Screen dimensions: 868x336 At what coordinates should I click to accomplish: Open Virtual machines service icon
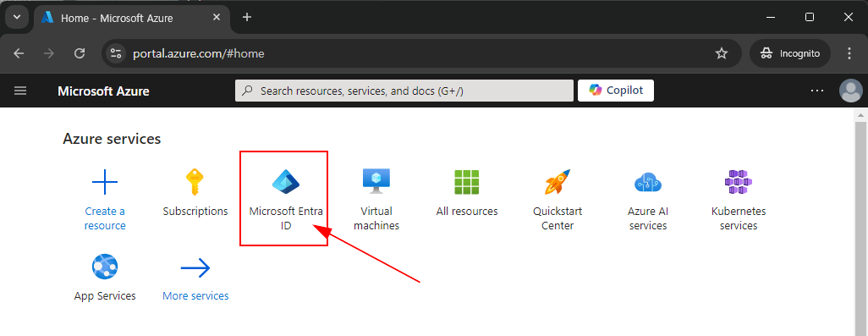coord(376,182)
